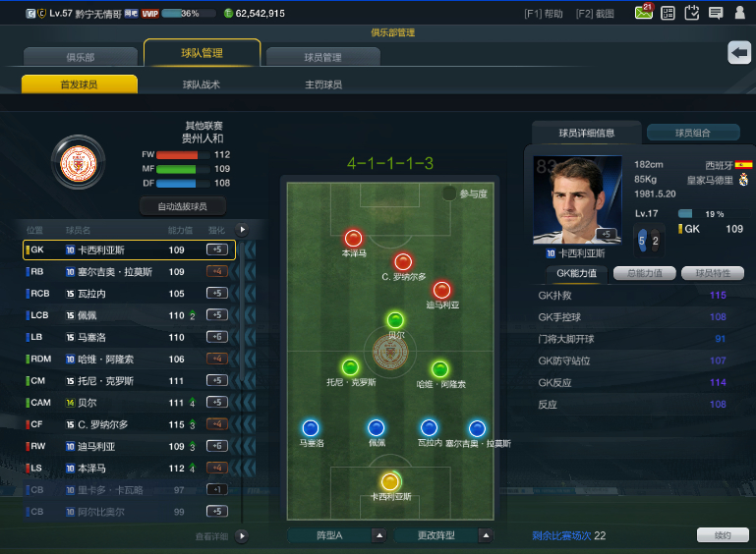Switch to the 球队战术 sub-tab
This screenshot has width=756, height=554.
pyautogui.click(x=202, y=84)
